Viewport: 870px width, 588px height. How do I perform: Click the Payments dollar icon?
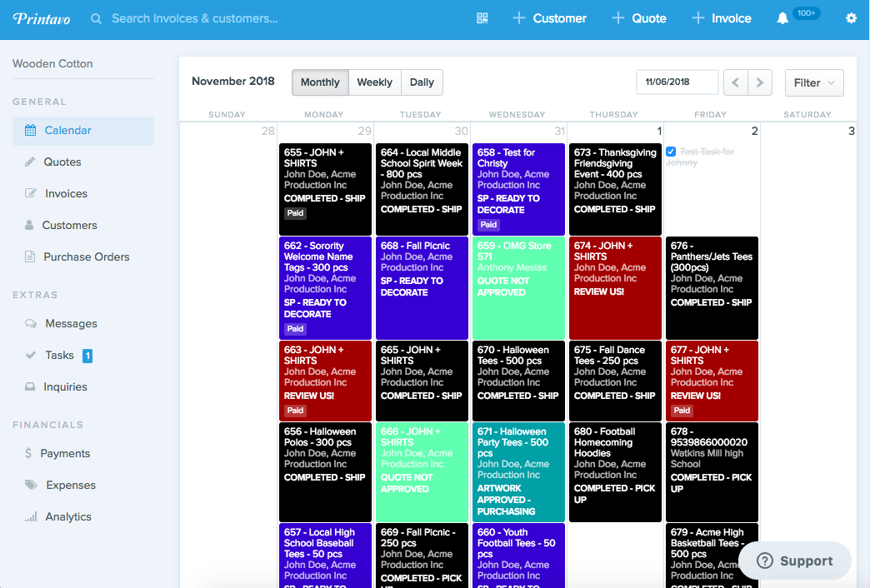click(28, 453)
